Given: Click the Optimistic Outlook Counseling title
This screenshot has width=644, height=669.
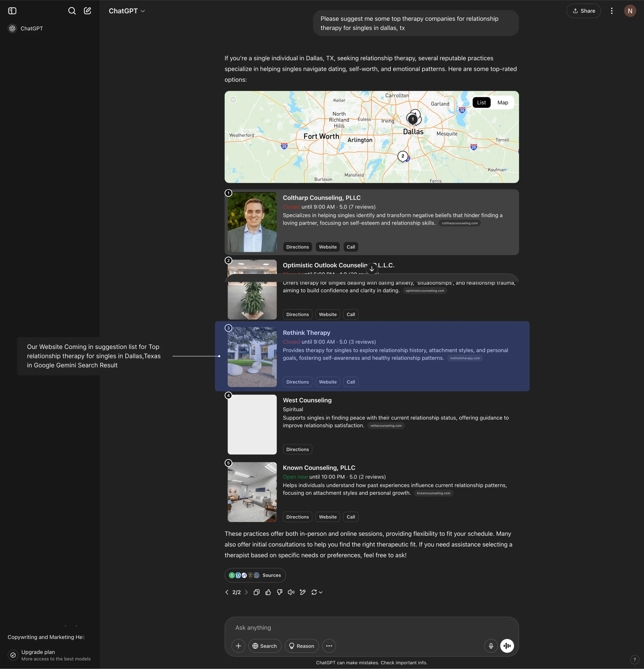Looking at the screenshot, I should click(x=338, y=265).
